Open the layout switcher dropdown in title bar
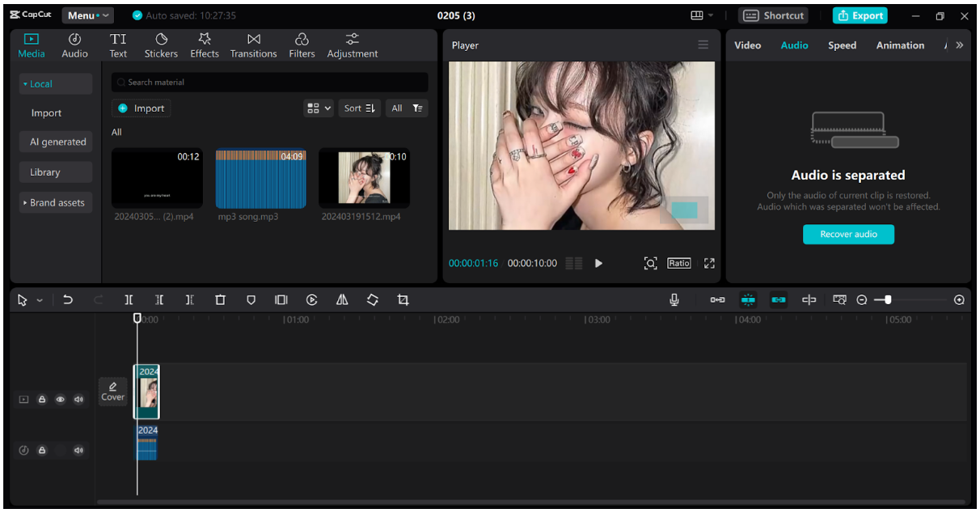Viewport: 980px width, 513px height. pos(702,15)
